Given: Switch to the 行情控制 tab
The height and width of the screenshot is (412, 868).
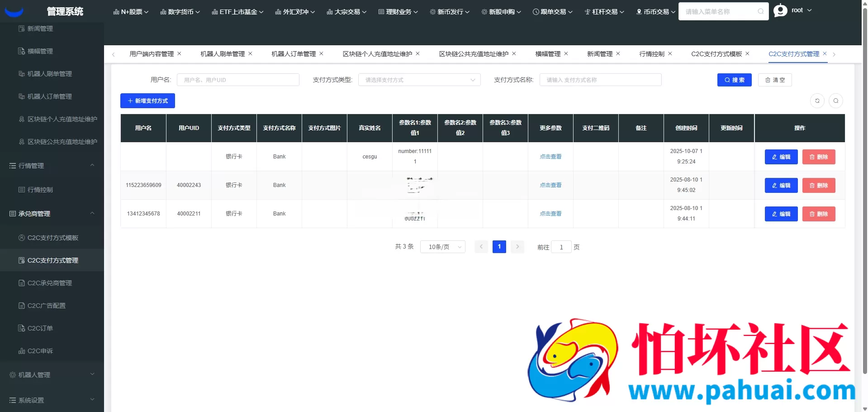Looking at the screenshot, I should [x=652, y=54].
